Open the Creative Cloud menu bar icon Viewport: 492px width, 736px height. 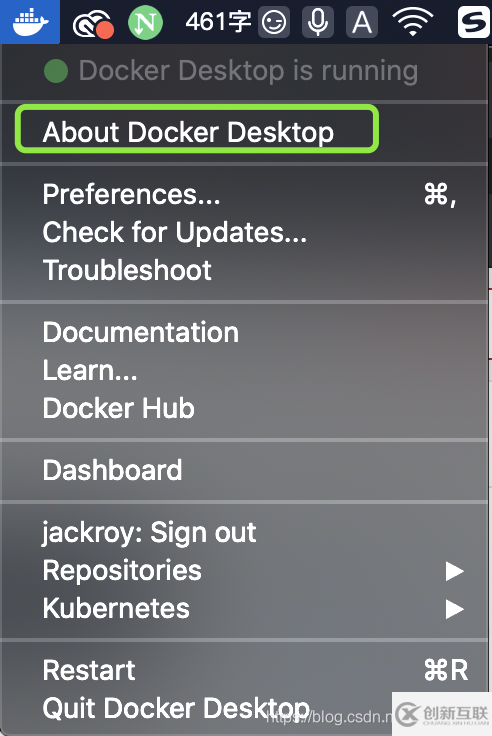tap(93, 23)
